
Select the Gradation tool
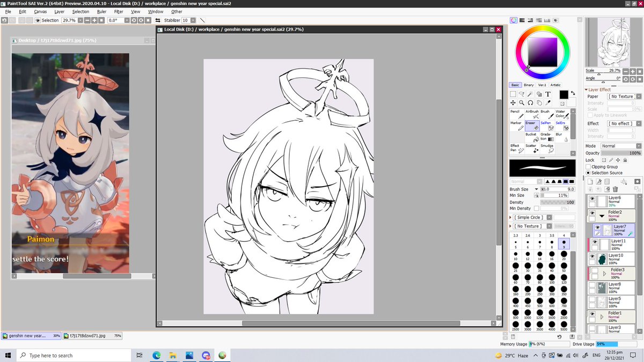pos(546,137)
